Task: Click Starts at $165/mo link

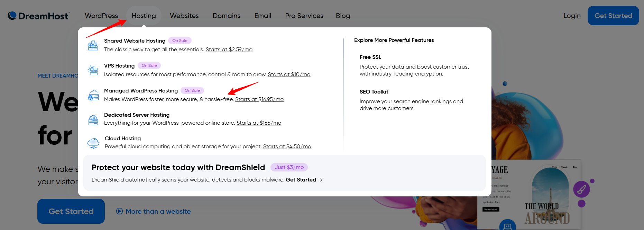Action: click(x=259, y=123)
